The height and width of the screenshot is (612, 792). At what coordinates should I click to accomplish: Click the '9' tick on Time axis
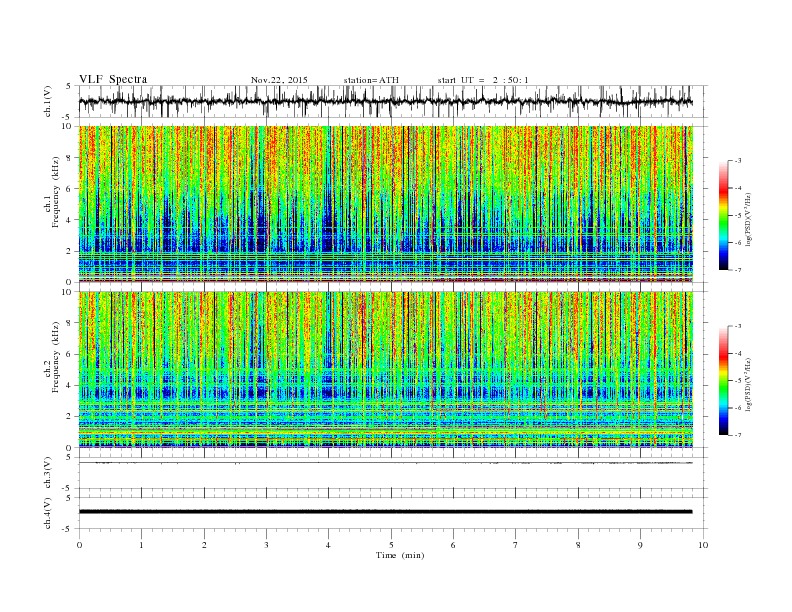pos(640,545)
